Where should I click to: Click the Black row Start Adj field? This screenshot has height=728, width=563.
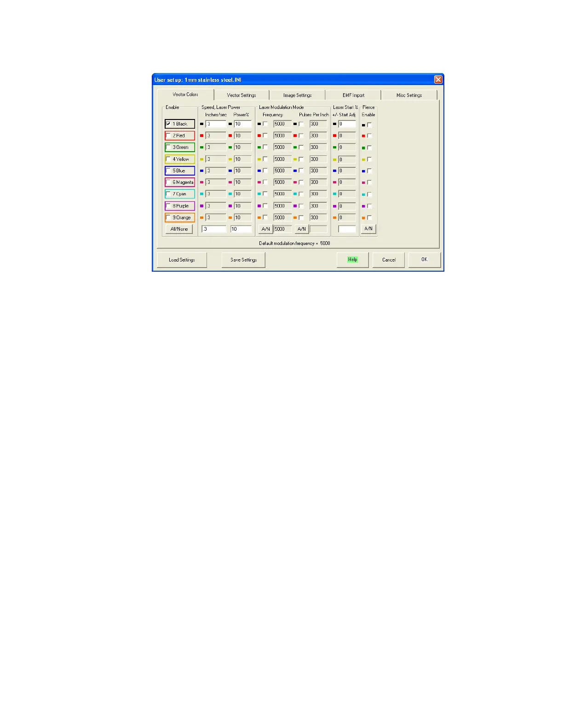[347, 124]
